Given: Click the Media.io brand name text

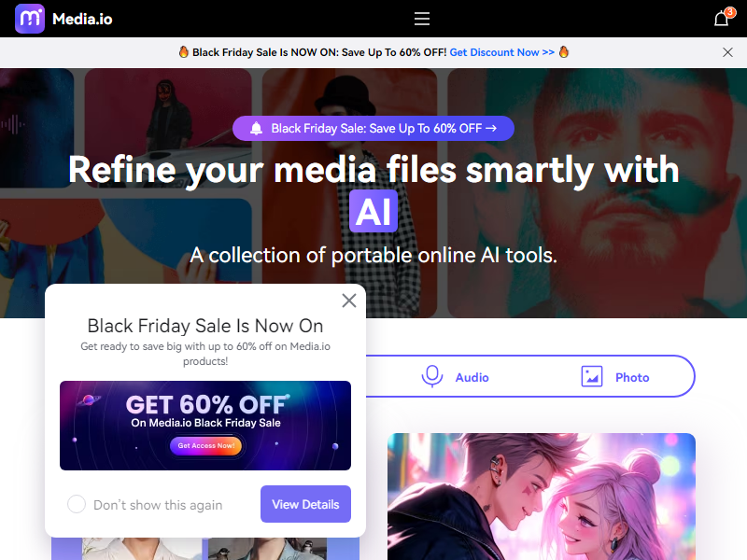Looking at the screenshot, I should [x=82, y=19].
